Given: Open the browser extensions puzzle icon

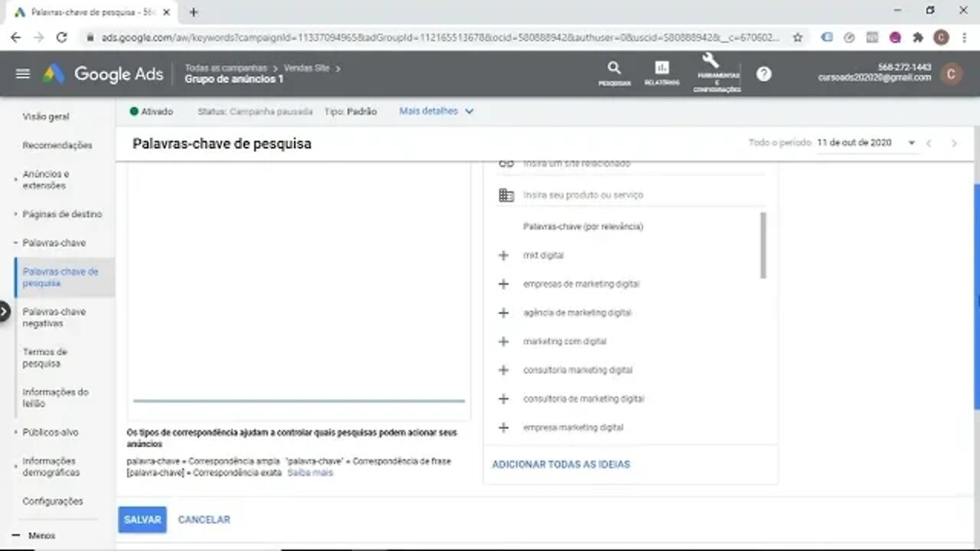Looking at the screenshot, I should click(918, 37).
